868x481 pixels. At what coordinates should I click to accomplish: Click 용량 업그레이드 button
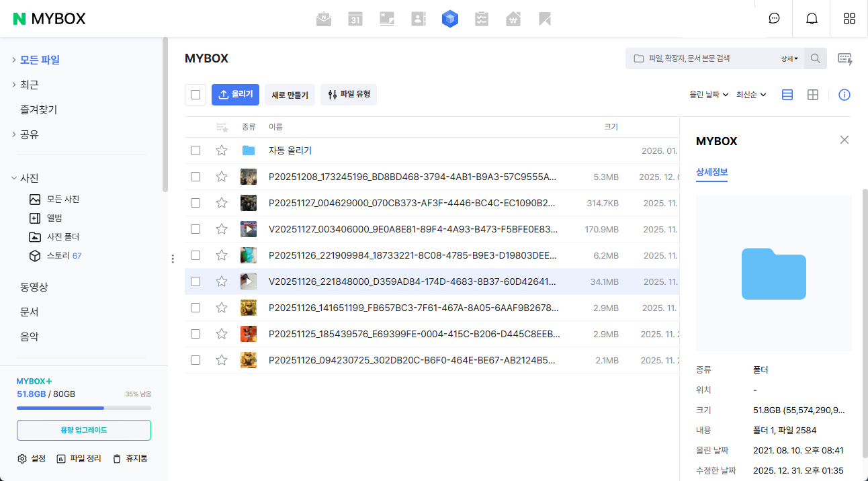click(x=84, y=430)
